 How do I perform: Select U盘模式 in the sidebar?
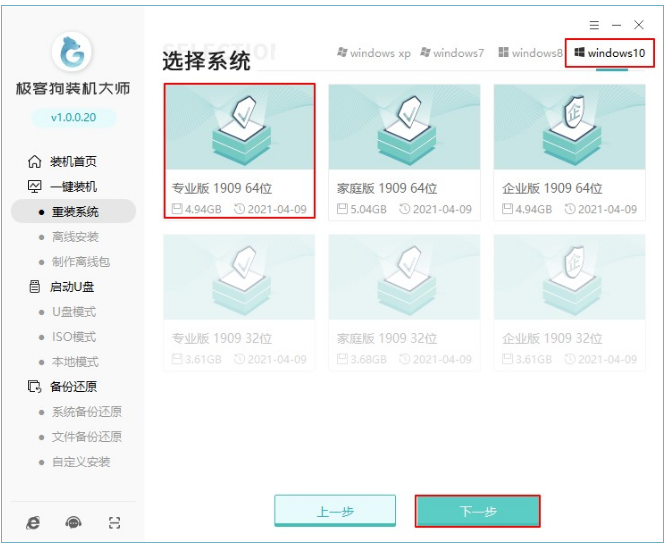tap(75, 312)
